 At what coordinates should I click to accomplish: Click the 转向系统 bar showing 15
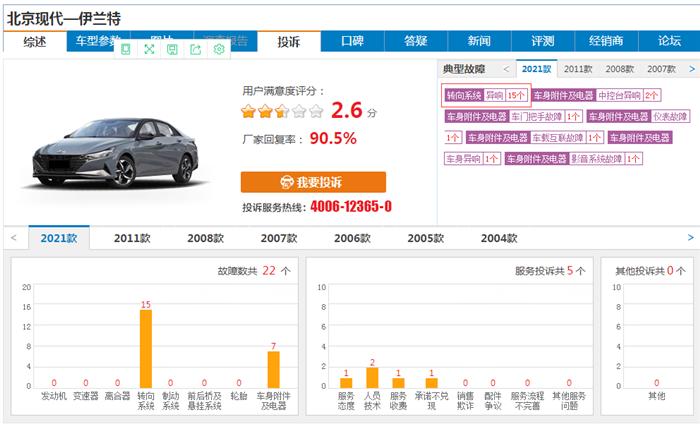(x=146, y=349)
